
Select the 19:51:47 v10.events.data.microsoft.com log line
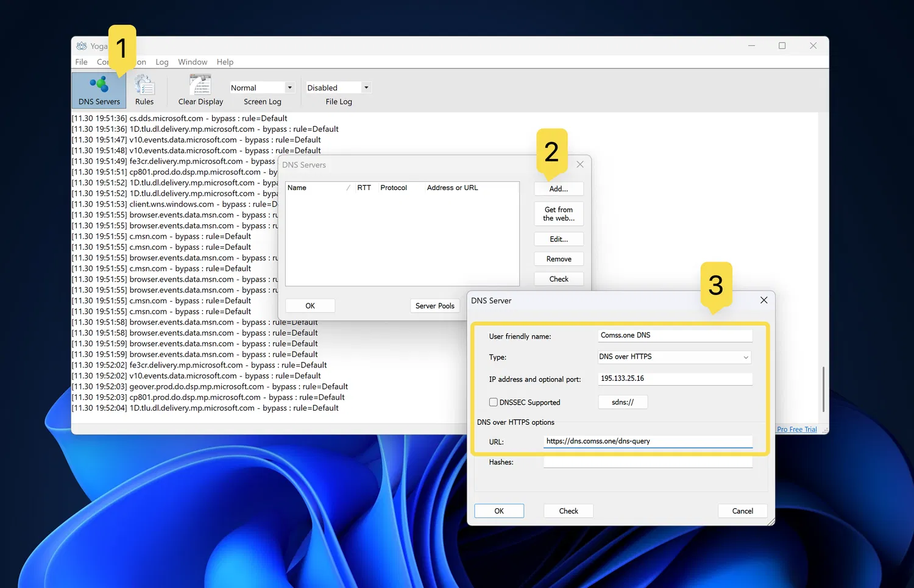point(196,140)
